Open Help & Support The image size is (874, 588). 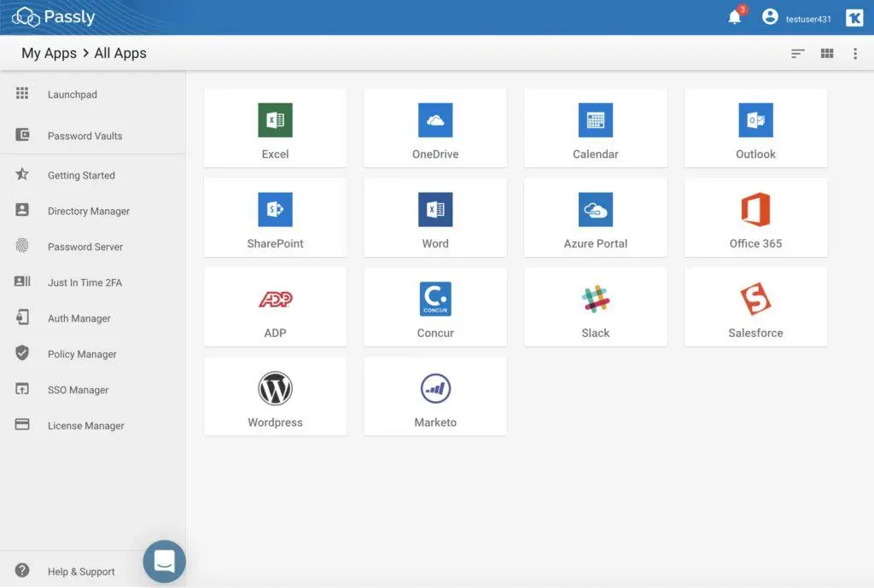click(81, 571)
